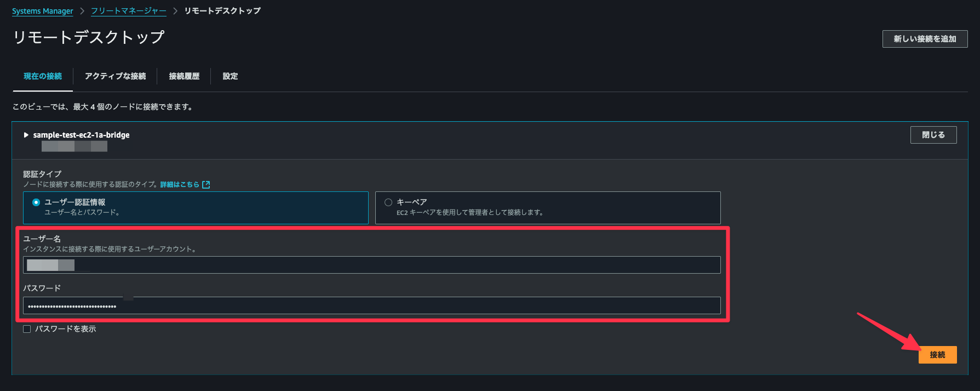The width and height of the screenshot is (980, 391).
Task: Enable the パスワードを表示 checkbox
Action: click(x=27, y=329)
